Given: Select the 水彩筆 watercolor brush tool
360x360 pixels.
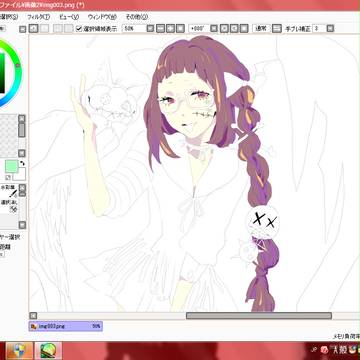Looking at the screenshot, I should pyautogui.click(x=9, y=191).
